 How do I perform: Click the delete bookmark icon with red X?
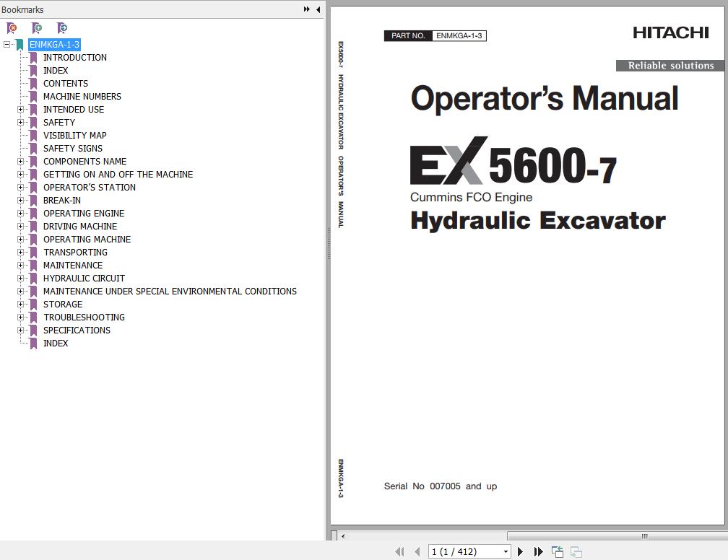12,28
